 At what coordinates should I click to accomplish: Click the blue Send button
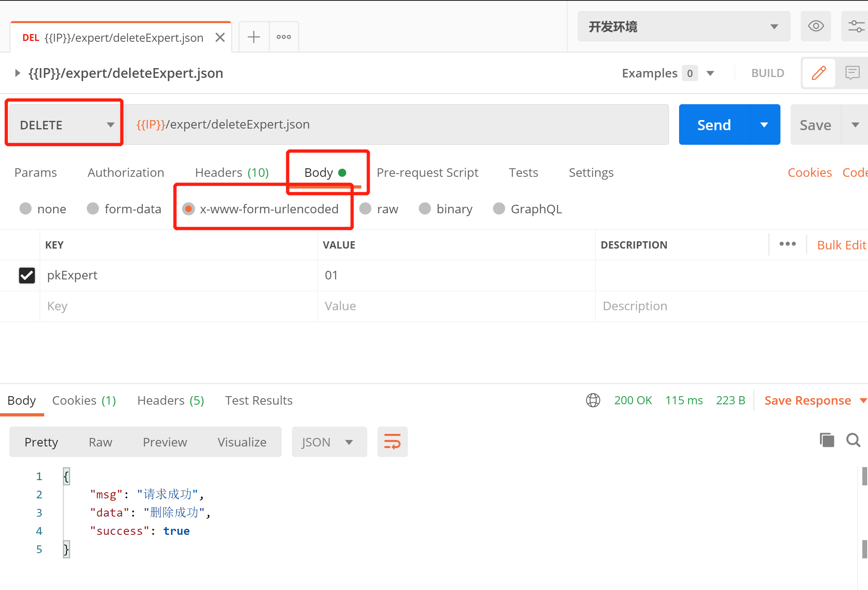point(714,125)
